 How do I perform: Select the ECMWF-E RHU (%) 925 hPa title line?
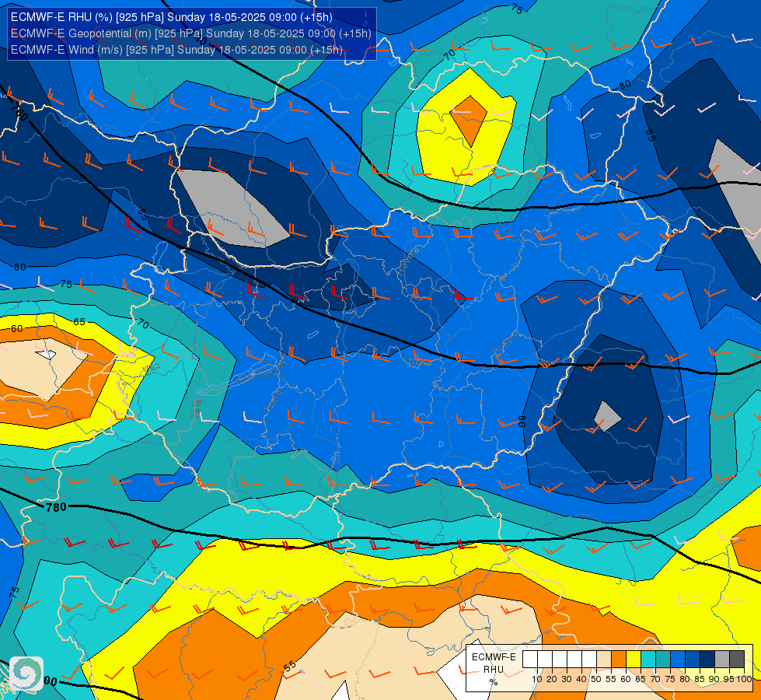click(x=171, y=17)
